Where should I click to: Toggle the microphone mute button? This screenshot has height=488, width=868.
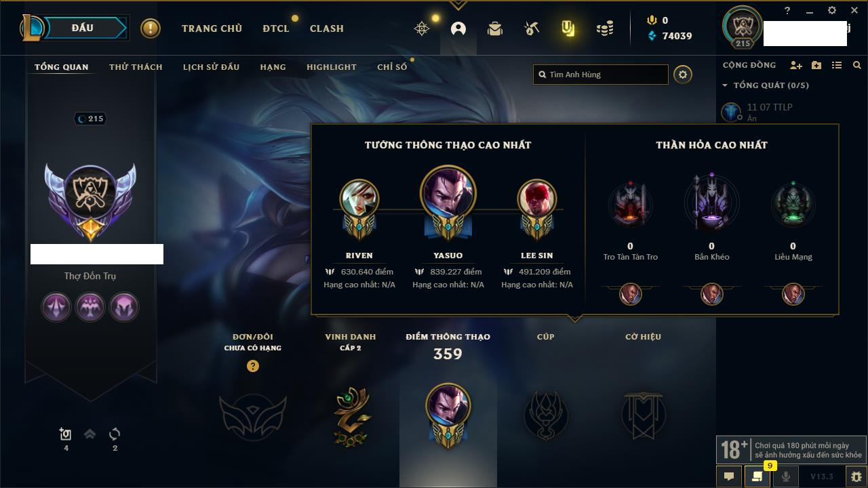[x=786, y=476]
